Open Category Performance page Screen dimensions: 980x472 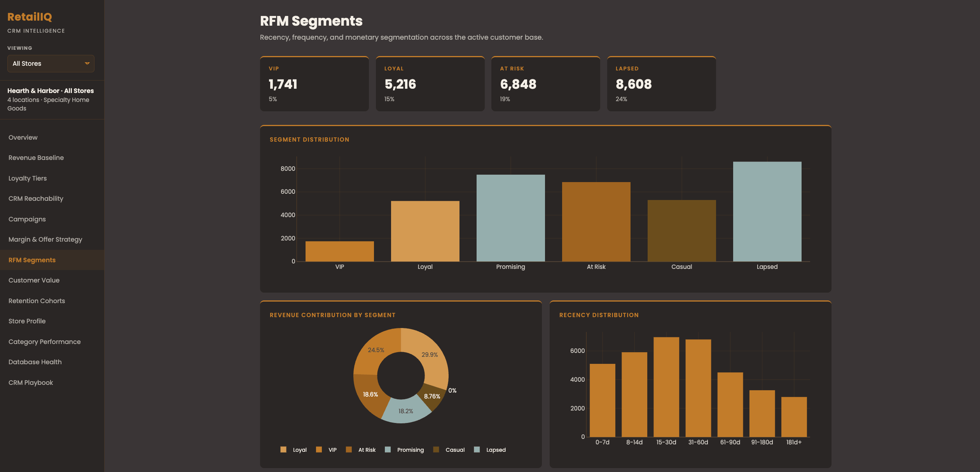pyautogui.click(x=52, y=342)
